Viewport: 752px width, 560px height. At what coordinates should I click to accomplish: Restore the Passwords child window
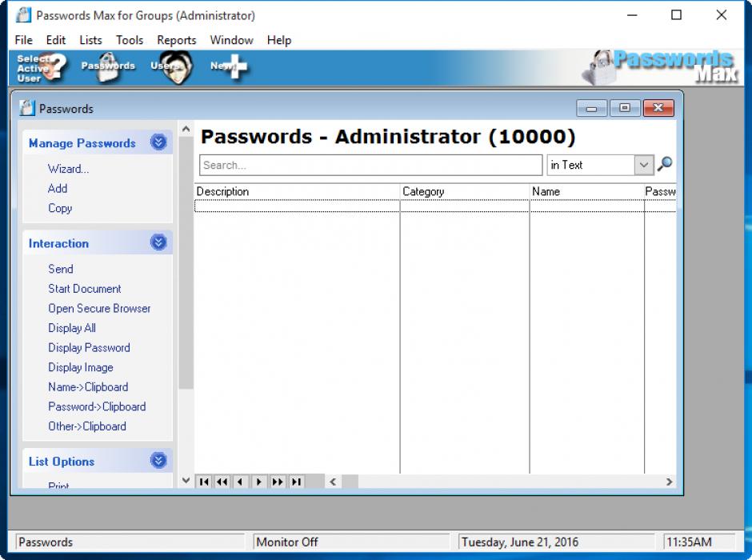pos(625,108)
